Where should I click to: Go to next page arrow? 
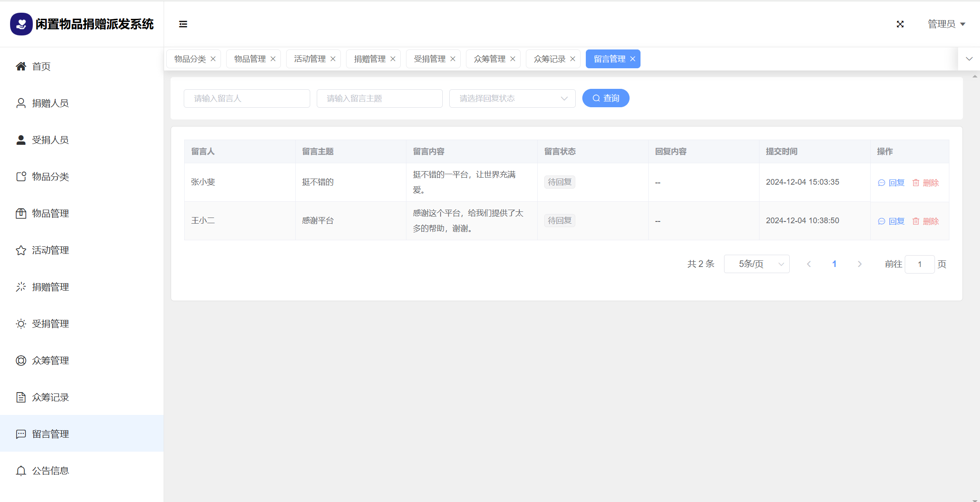pyautogui.click(x=860, y=264)
